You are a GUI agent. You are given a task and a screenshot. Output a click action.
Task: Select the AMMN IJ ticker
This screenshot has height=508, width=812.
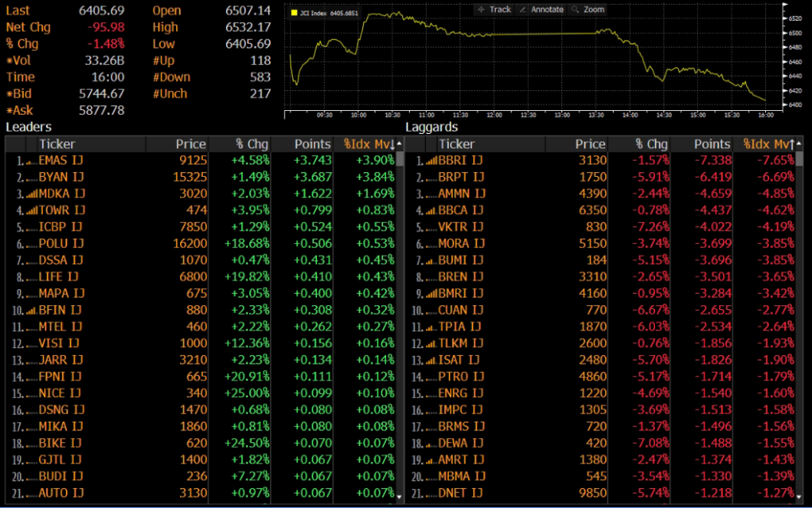pos(462,193)
